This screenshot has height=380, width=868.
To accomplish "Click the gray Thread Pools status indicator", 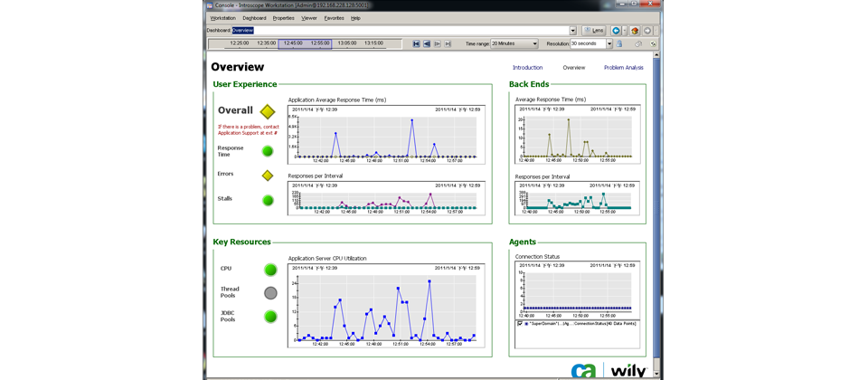I will [x=270, y=293].
